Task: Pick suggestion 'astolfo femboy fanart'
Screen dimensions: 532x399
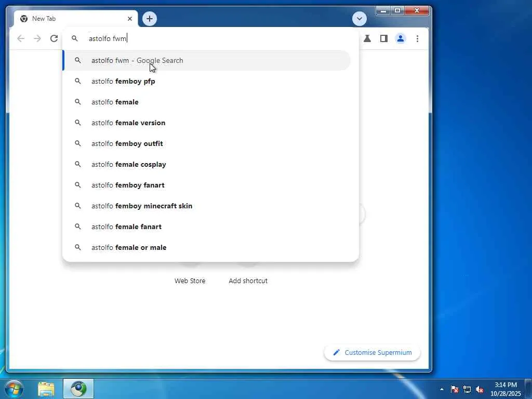Action: coord(207,185)
